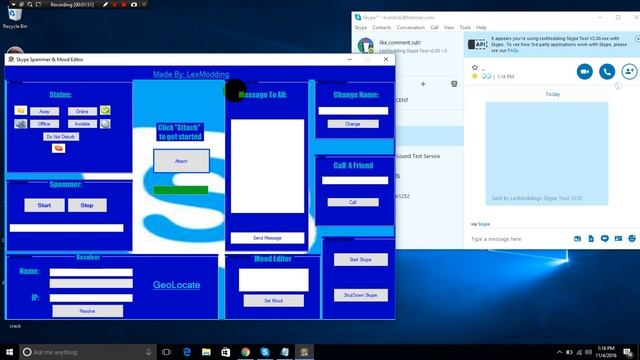Open Microsoft Edge from the taskbar
640x360 pixels.
[x=187, y=352]
